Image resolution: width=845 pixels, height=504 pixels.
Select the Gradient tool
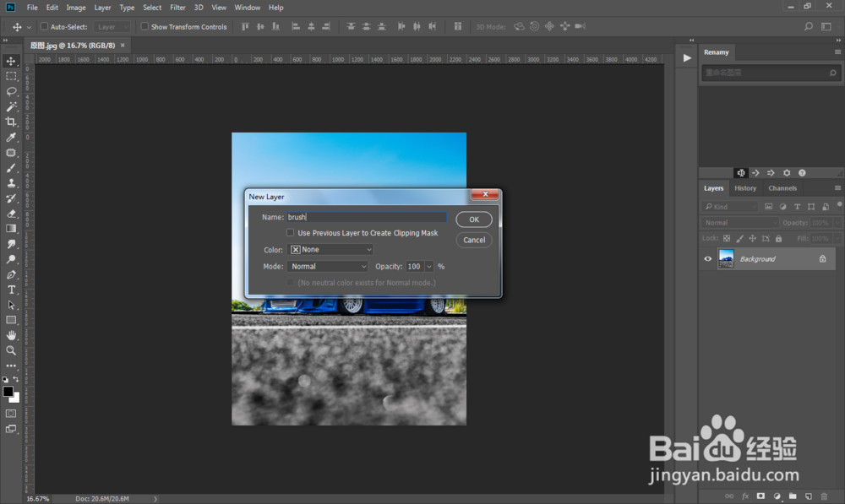(11, 229)
